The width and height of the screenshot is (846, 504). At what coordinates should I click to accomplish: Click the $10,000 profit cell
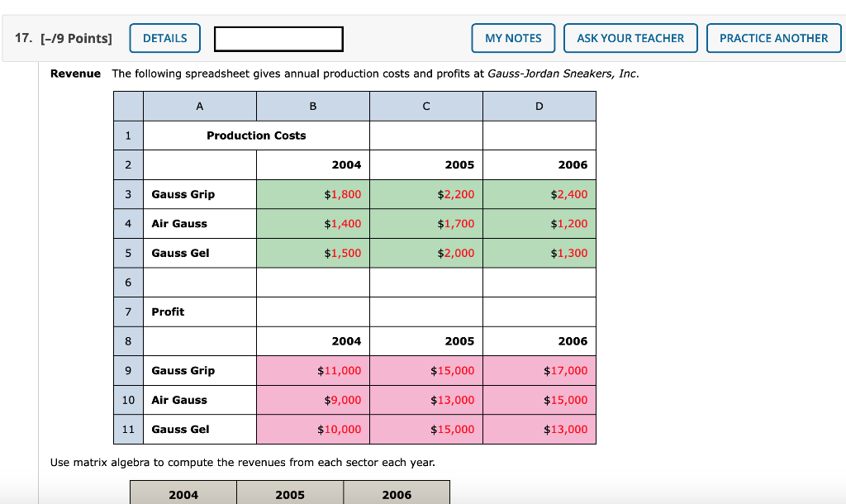click(313, 430)
